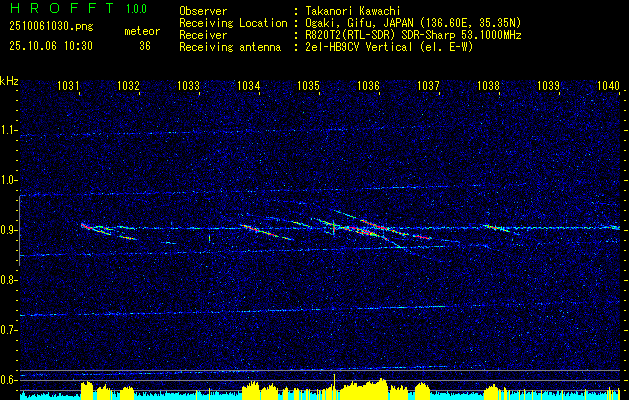The image size is (629, 400).
Task: Click time axis marker 1037
Action: pyautogui.click(x=428, y=85)
